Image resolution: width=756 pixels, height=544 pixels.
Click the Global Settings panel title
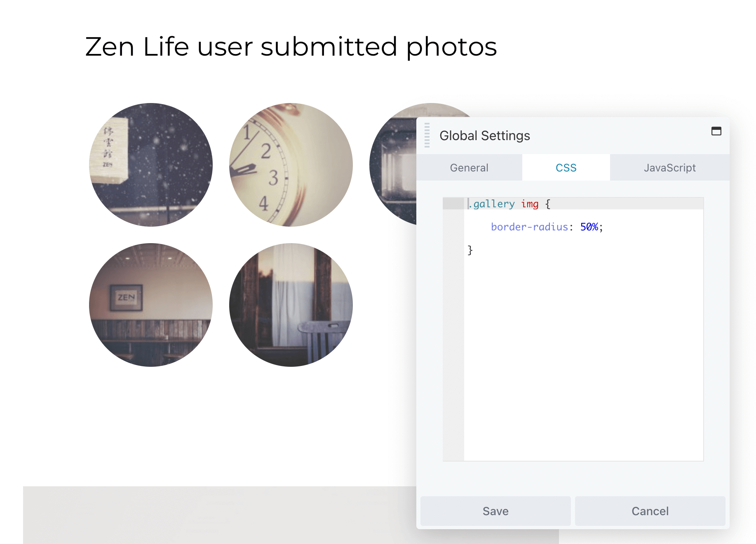point(484,136)
